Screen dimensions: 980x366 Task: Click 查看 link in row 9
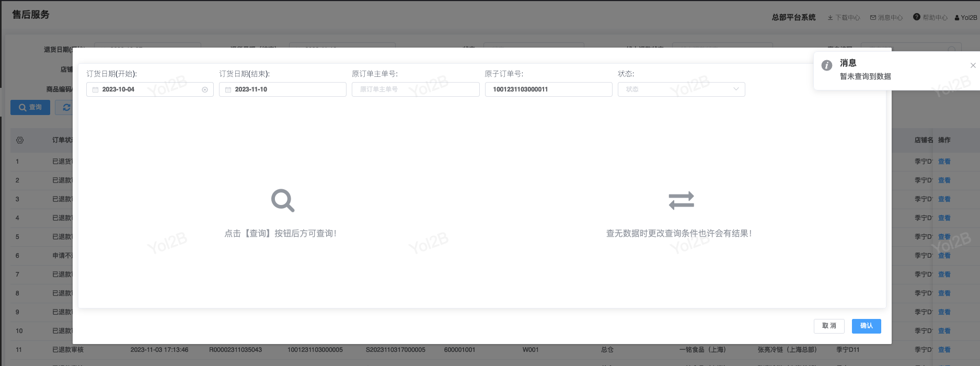coord(944,312)
